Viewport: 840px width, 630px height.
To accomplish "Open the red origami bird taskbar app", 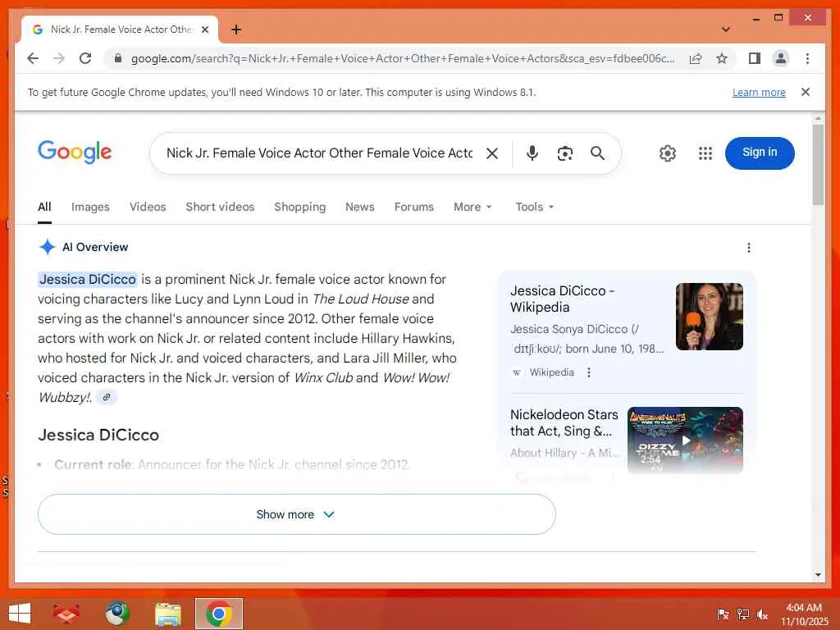I will (x=66, y=614).
